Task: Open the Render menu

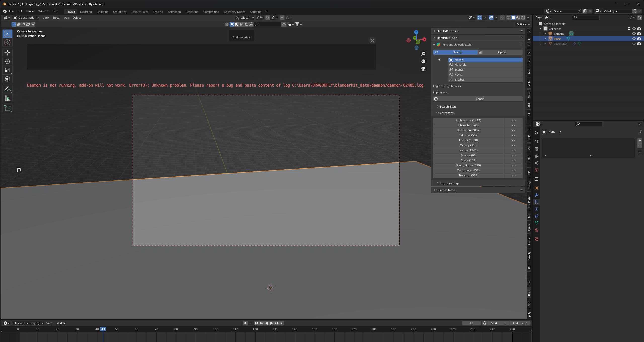Action: [30, 11]
